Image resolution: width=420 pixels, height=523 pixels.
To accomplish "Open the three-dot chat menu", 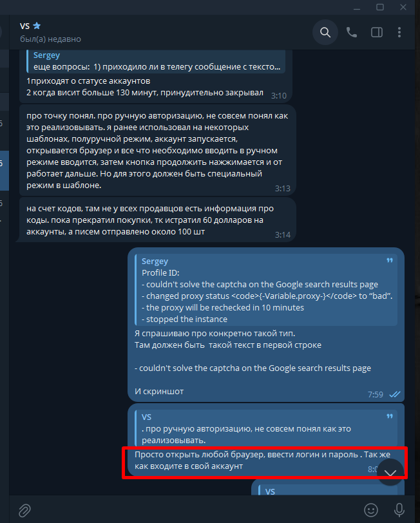I will pos(399,32).
